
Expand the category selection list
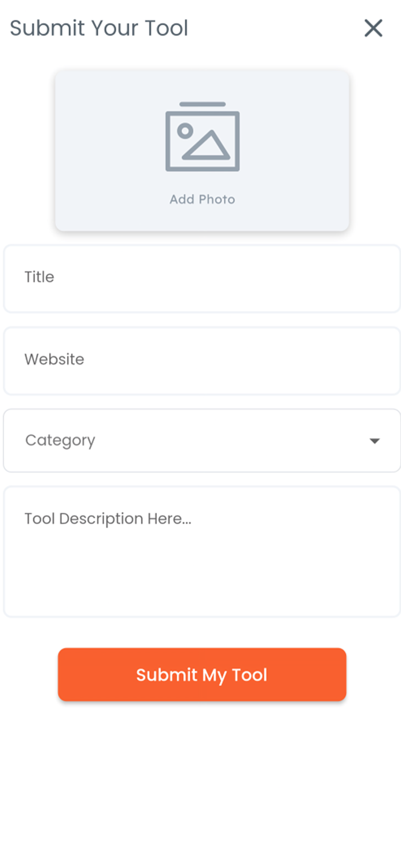tap(202, 440)
